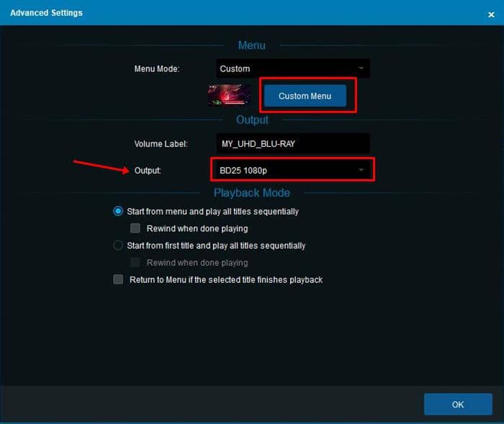
Task: Expand the Output dropdown showing BD25 1080p
Action: point(292,170)
